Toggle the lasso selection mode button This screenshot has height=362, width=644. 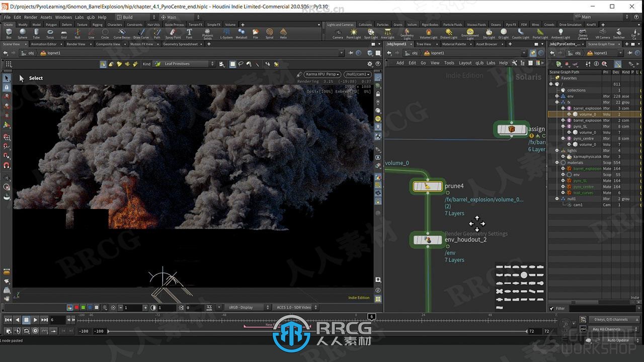(240, 64)
